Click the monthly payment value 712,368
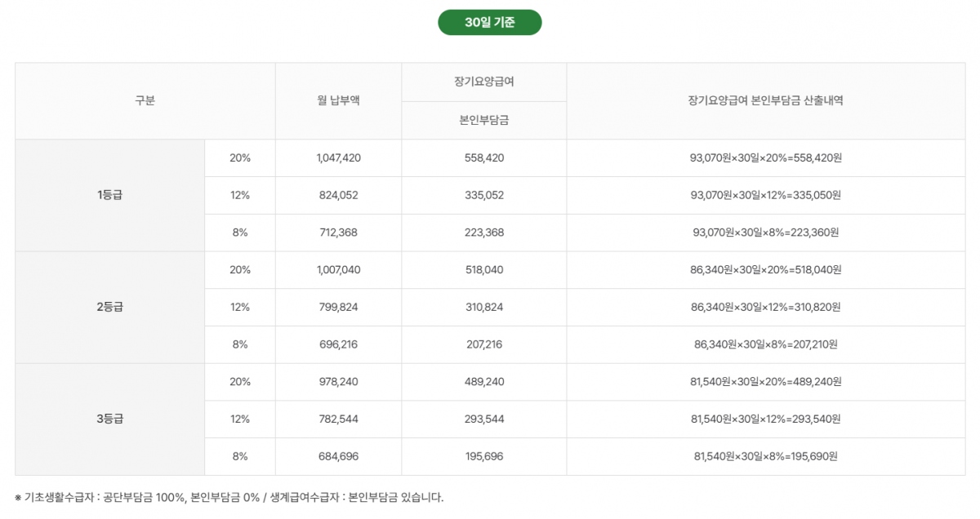 click(x=338, y=233)
